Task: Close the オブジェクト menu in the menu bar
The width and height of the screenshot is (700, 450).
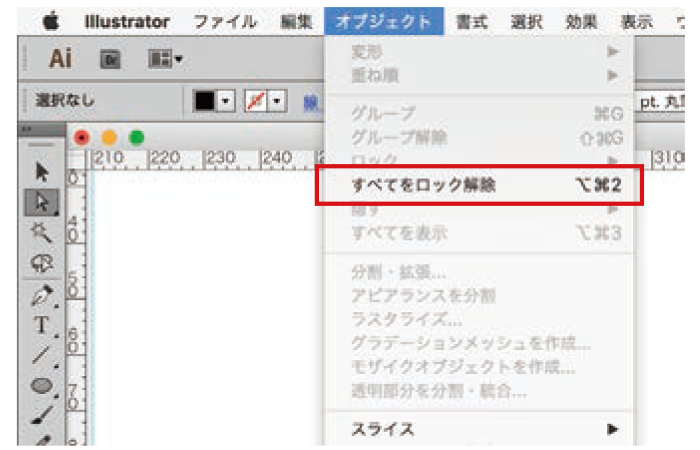Action: click(x=384, y=21)
